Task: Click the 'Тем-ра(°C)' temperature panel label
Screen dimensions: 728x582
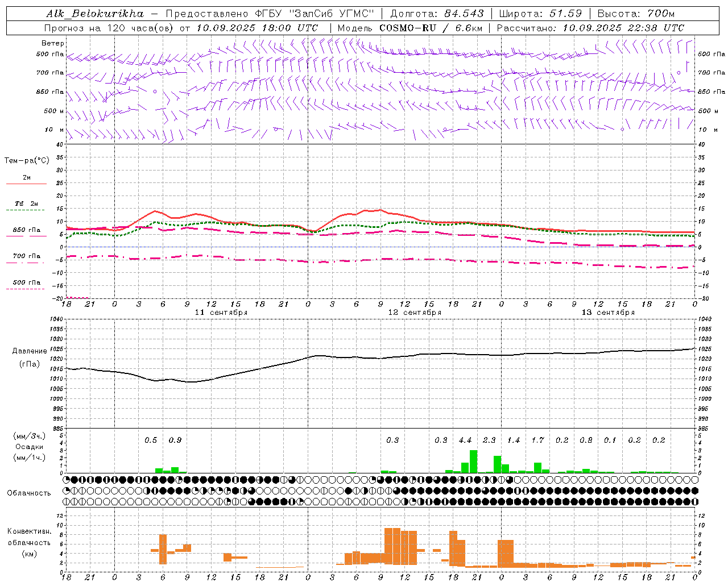Action: coord(27,161)
